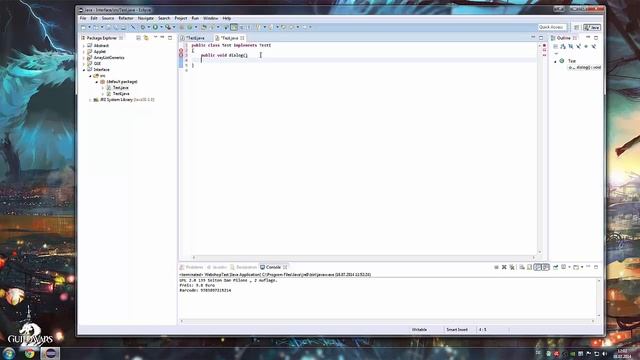
Task: Open the External Tools dropdown arrow
Action: 174,27
